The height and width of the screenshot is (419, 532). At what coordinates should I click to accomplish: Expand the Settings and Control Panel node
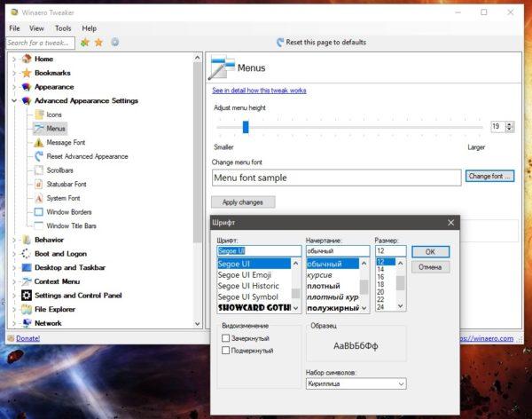tap(14, 296)
